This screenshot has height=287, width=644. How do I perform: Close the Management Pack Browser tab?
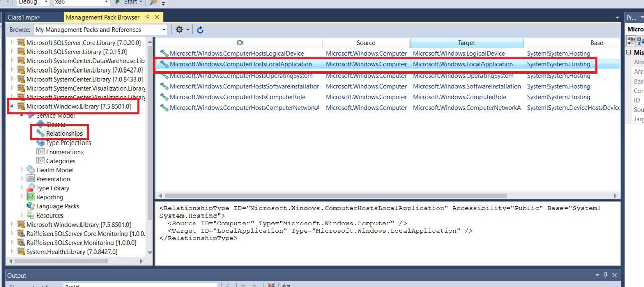pos(157,17)
